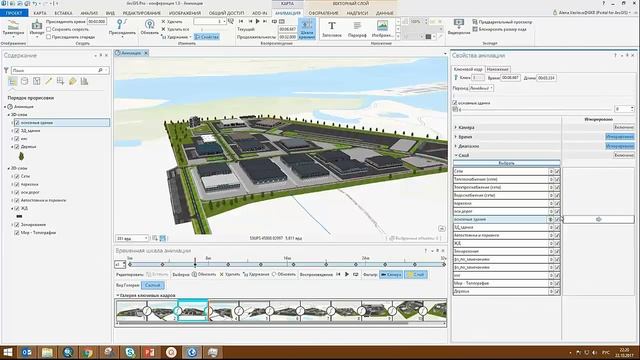Viewport: 640px width, 360px height.
Task: Open Свойства animation properties in the ribbon
Action: [207, 37]
